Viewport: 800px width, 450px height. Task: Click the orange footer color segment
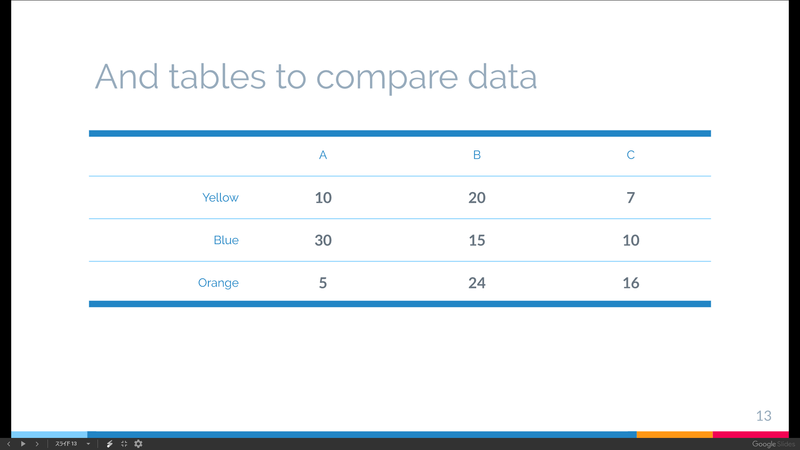pos(674,435)
